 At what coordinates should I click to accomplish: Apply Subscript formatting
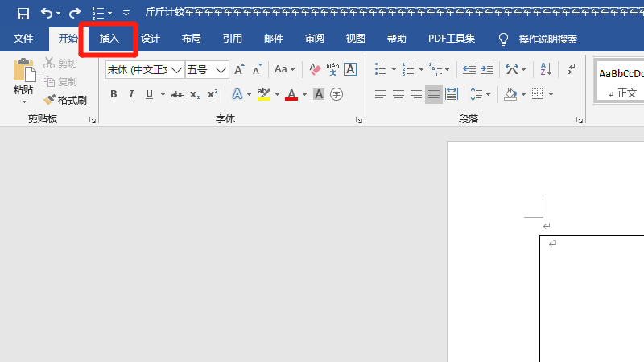[196, 94]
